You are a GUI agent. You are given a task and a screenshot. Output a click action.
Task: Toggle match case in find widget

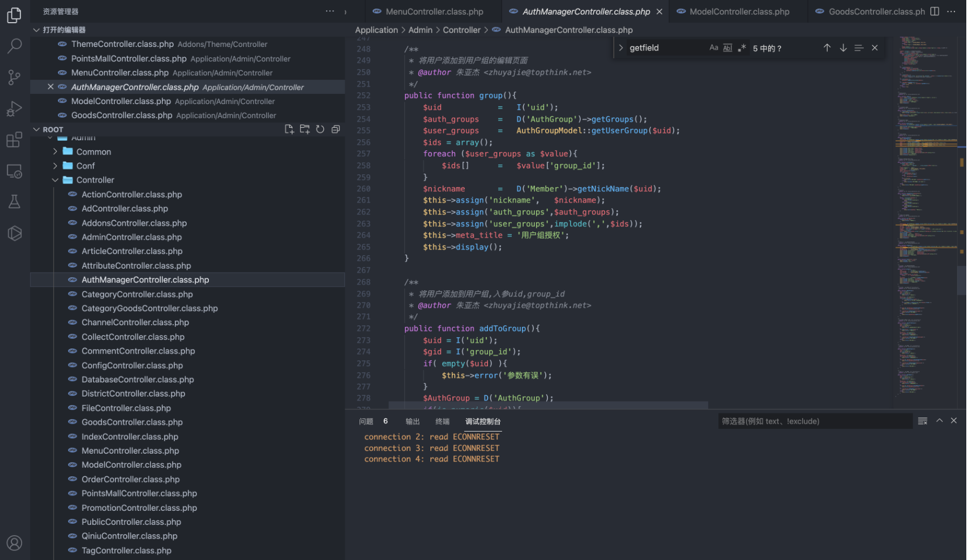713,48
